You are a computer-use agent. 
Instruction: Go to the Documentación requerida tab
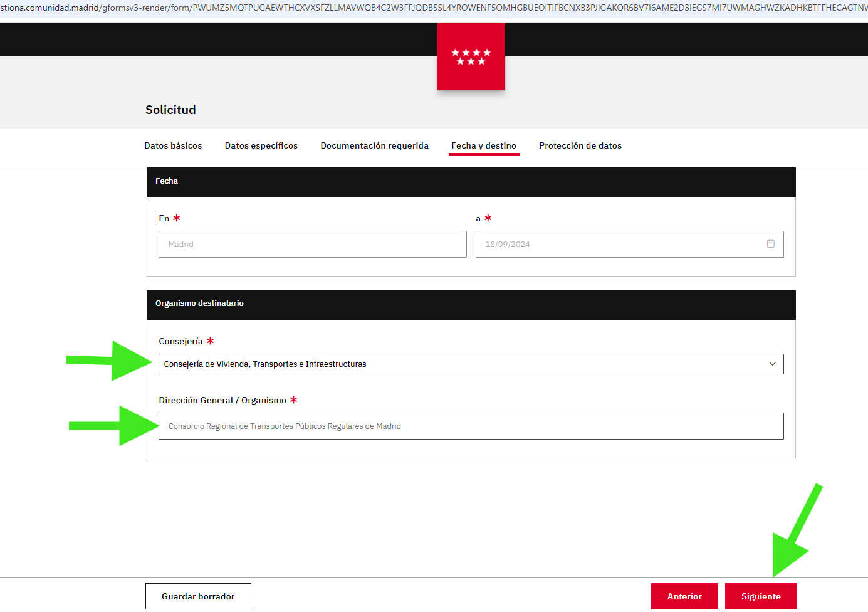374,146
